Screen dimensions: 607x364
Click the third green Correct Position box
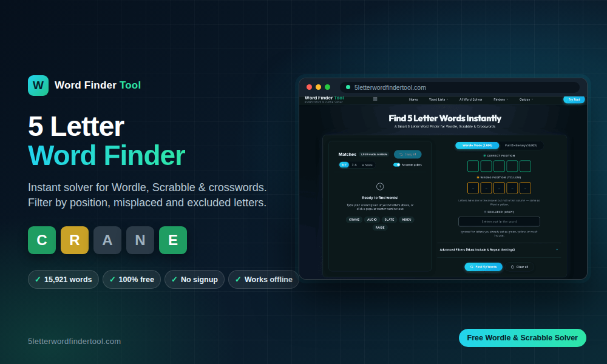[x=499, y=166]
